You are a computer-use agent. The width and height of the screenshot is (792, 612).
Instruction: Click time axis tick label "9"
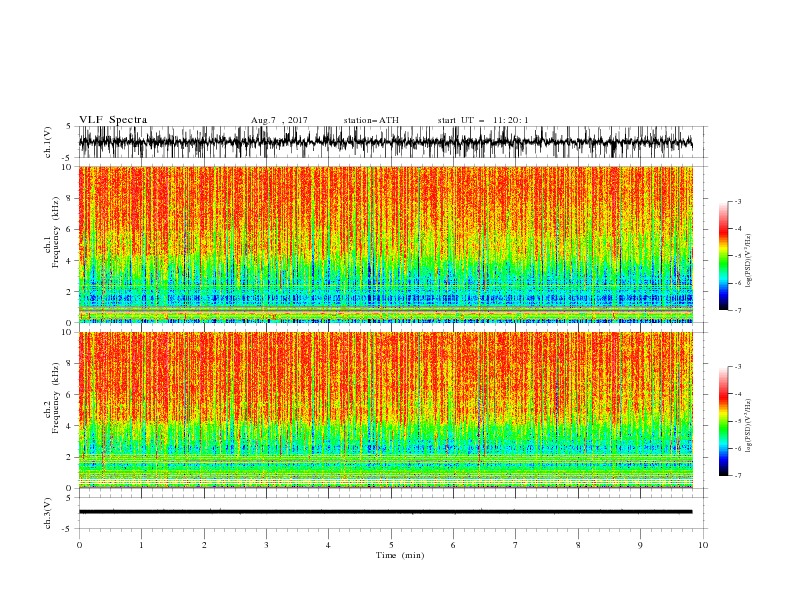tap(640, 545)
